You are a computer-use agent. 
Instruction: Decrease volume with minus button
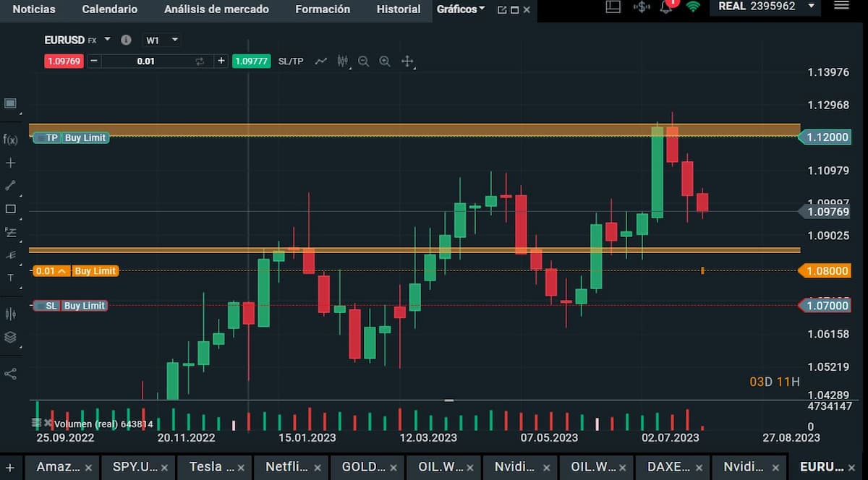pyautogui.click(x=94, y=61)
